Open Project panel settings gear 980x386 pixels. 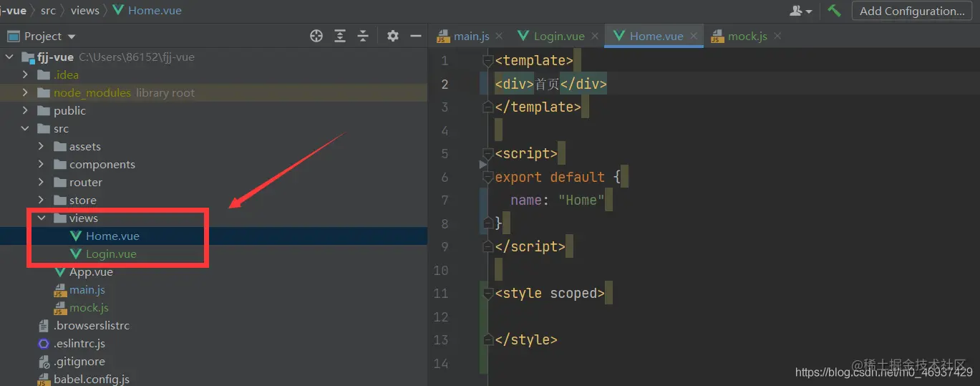(392, 36)
